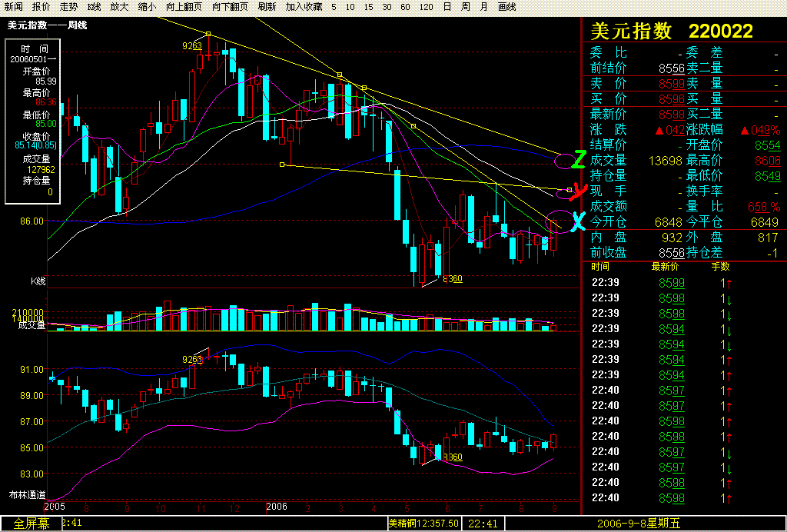
Task: Switch to daily chart 日
Action: [x=447, y=7]
